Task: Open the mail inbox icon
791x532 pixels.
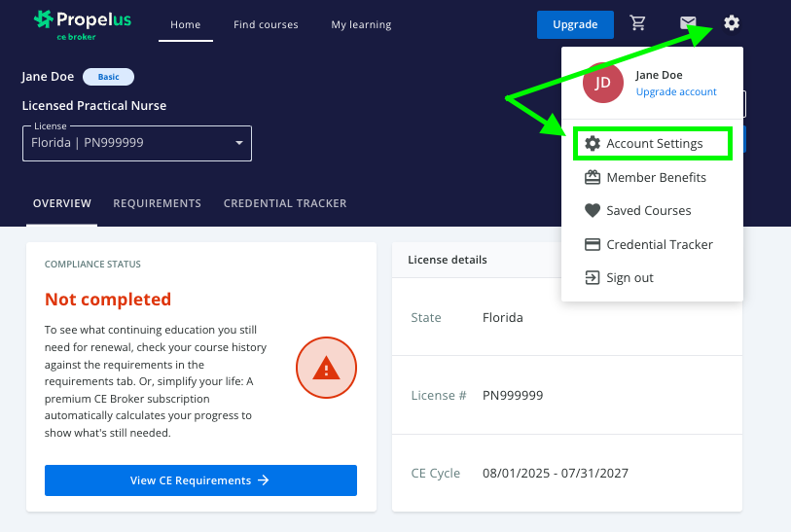Action: point(688,24)
